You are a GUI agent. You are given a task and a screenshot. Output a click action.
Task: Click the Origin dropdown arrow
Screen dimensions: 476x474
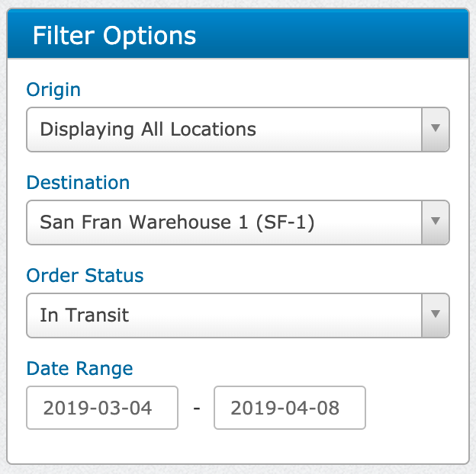coord(435,129)
